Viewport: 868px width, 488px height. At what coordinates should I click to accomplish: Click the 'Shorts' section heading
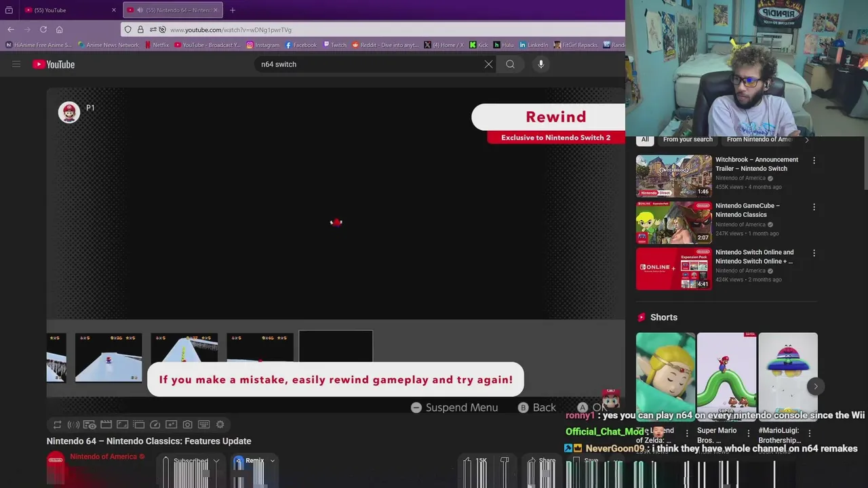pos(663,317)
